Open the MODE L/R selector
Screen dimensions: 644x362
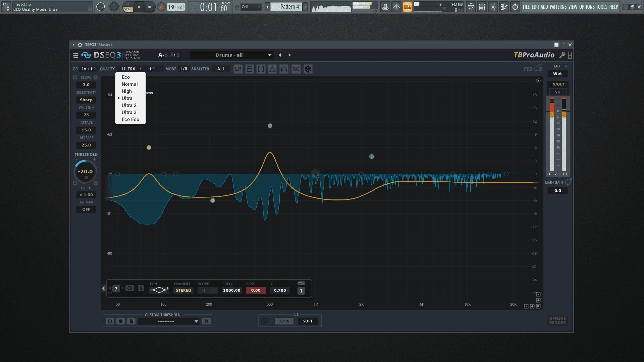[x=184, y=69]
